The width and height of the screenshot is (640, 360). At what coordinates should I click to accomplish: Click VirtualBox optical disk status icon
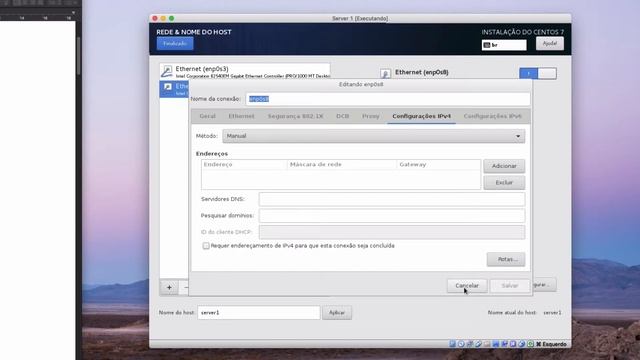click(461, 344)
